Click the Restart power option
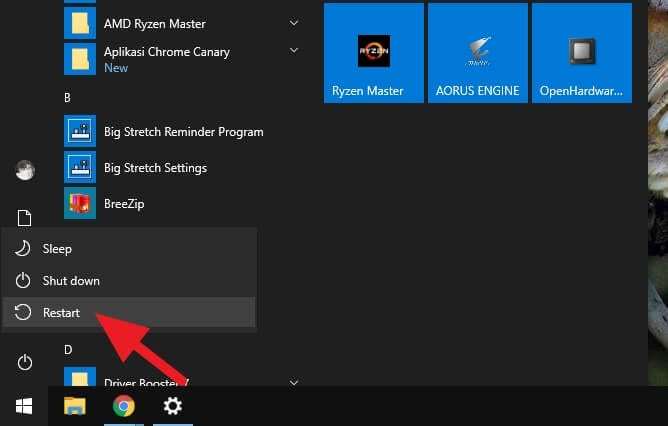 pyautogui.click(x=129, y=312)
